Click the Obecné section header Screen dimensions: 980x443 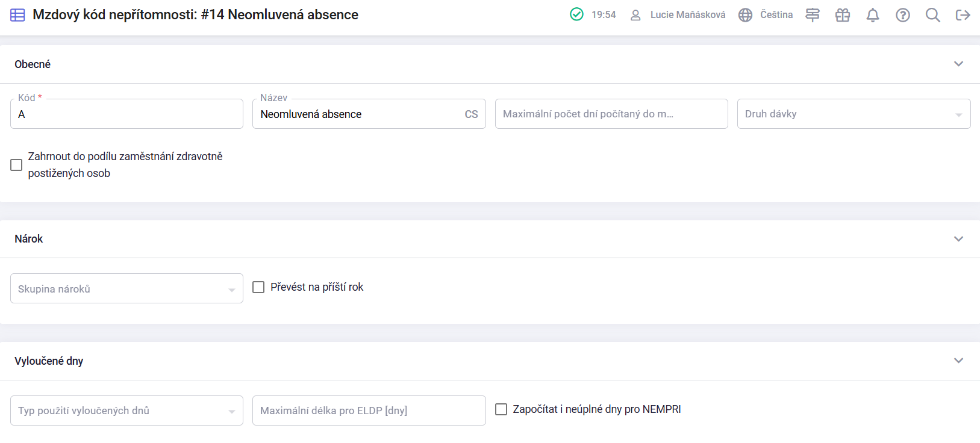[490, 64]
